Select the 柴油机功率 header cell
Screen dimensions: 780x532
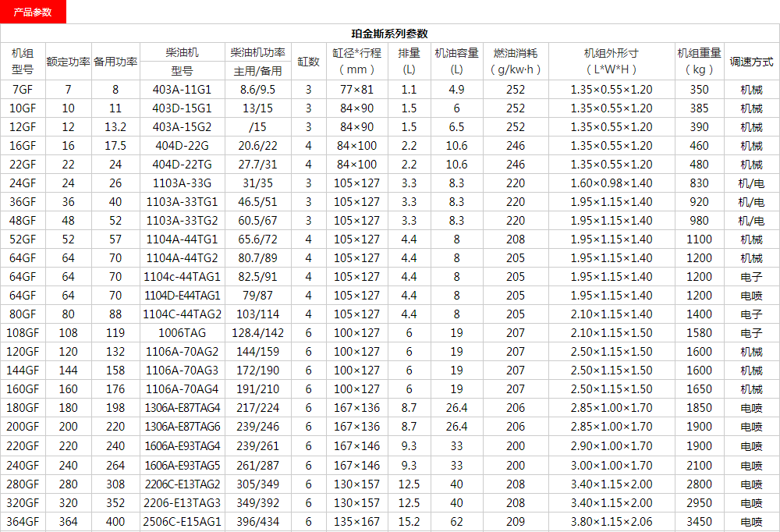[257, 53]
